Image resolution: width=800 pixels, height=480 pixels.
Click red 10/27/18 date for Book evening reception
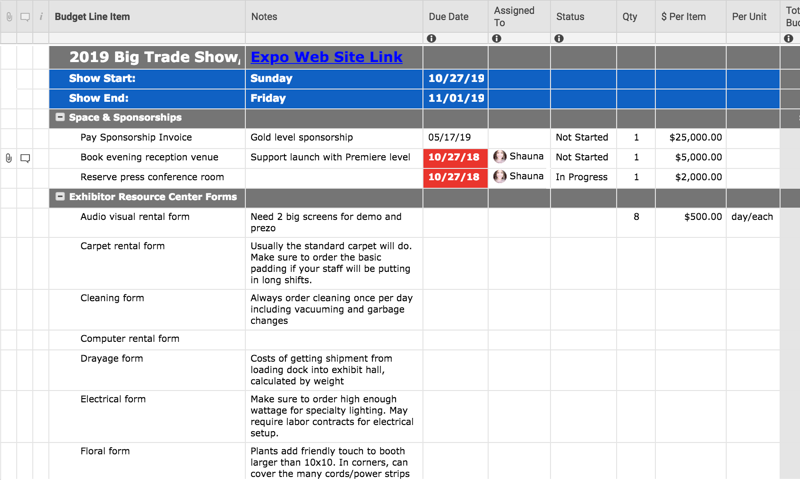[x=456, y=158]
